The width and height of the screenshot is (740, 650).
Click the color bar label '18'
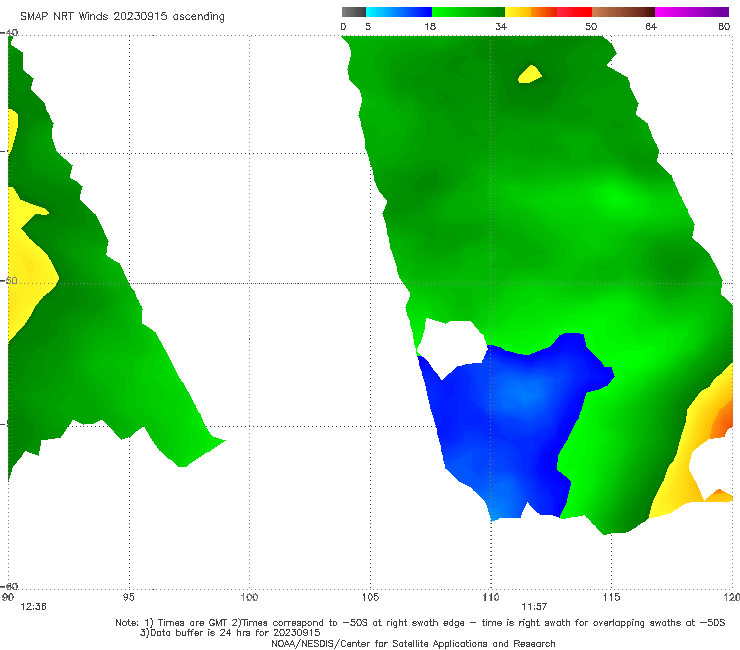[430, 26]
